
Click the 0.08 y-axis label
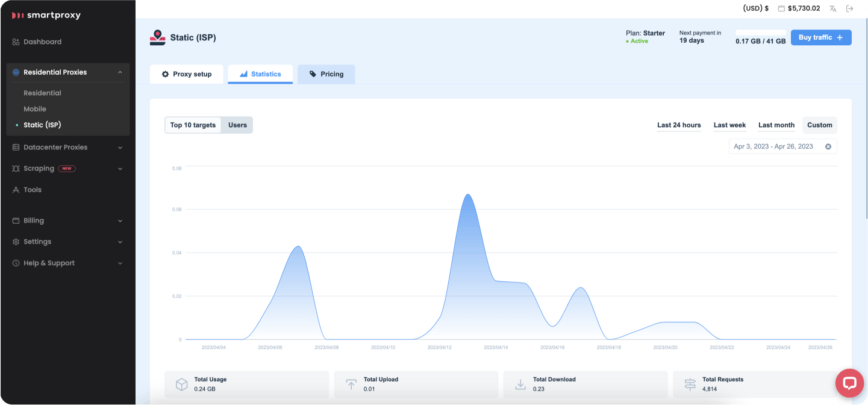tap(176, 169)
